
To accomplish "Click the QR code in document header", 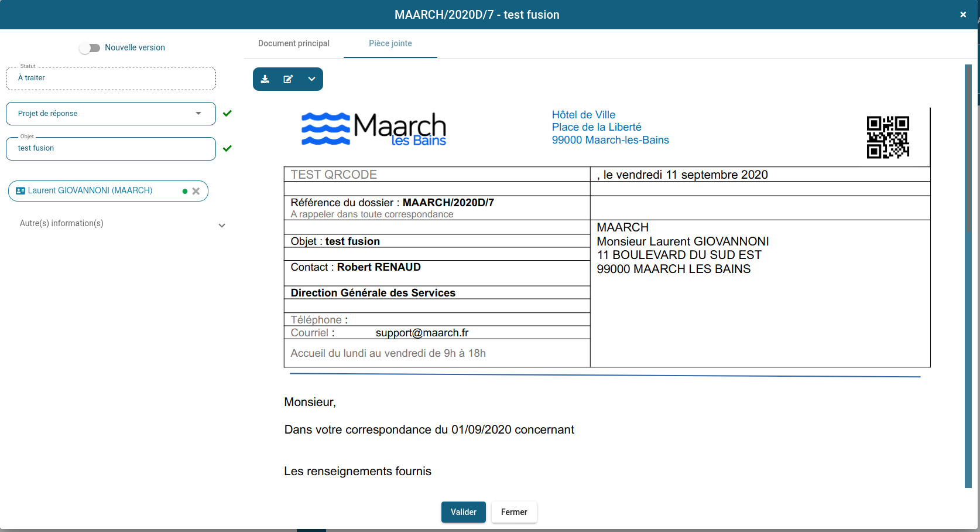I will 888,137.
